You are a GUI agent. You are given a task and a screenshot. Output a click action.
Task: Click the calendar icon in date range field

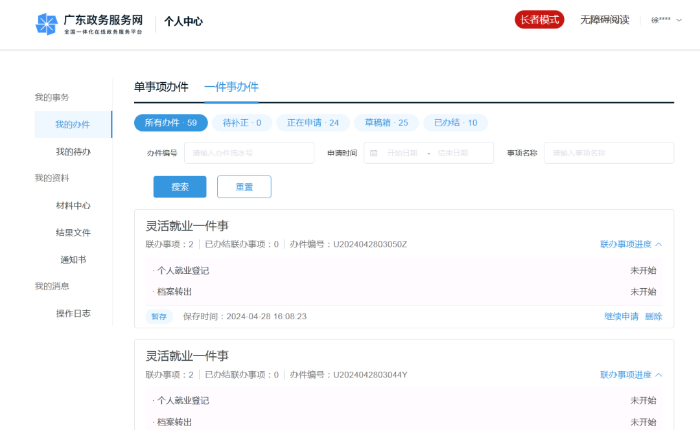(x=373, y=153)
